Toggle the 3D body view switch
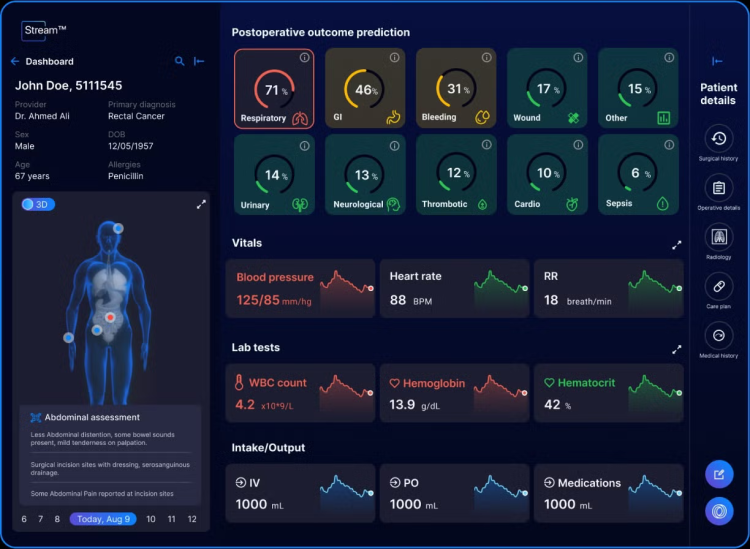The height and width of the screenshot is (549, 750). tap(38, 204)
